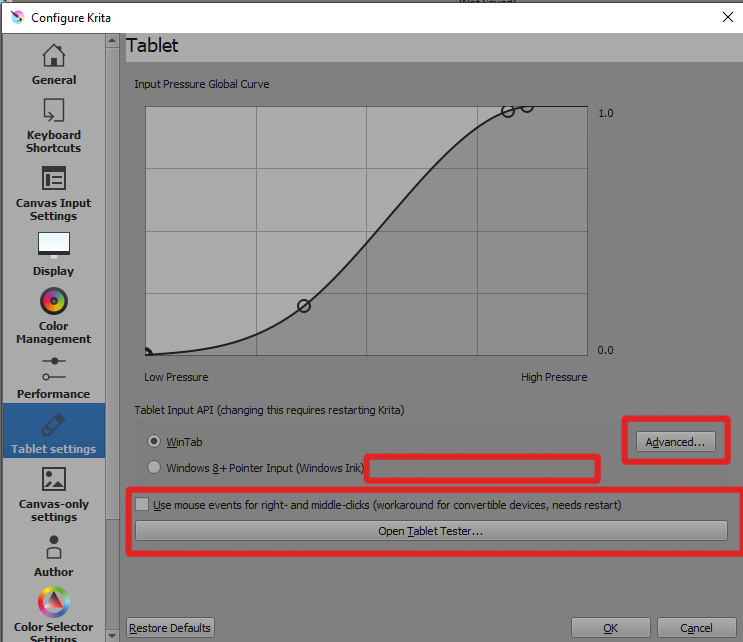Confirm settings with OK button

pos(610,628)
